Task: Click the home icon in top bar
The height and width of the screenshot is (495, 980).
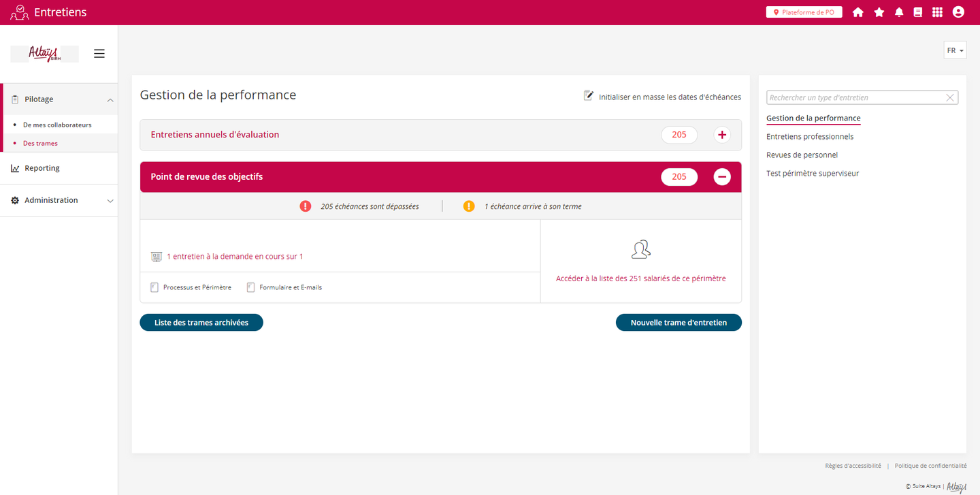Action: [857, 12]
